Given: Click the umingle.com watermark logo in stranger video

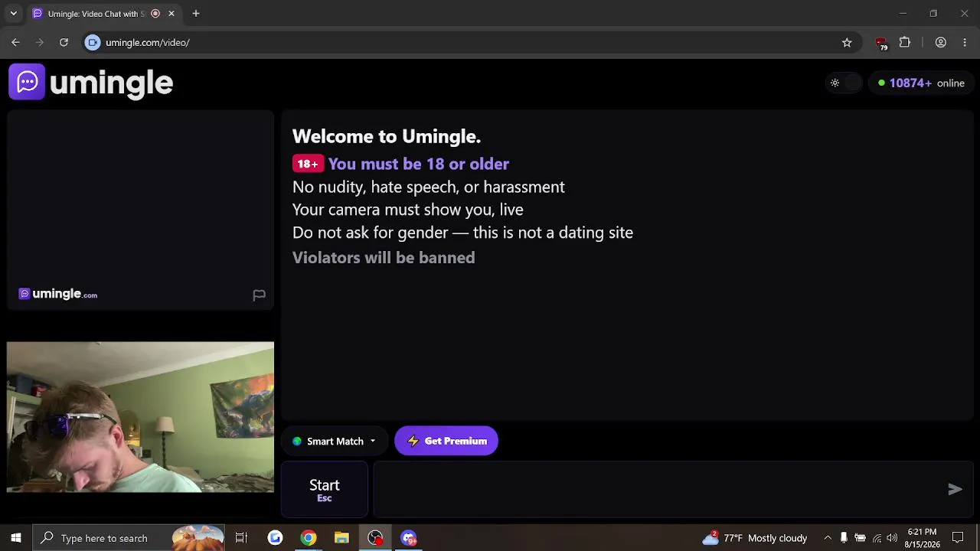Looking at the screenshot, I should coord(58,294).
